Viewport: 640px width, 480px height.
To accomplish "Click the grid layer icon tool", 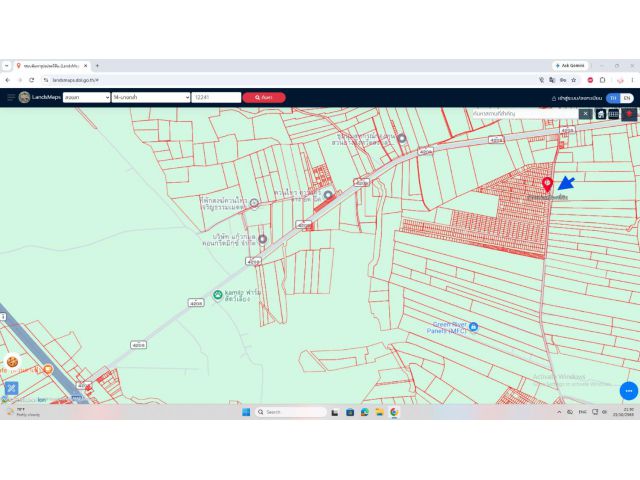I will point(613,114).
